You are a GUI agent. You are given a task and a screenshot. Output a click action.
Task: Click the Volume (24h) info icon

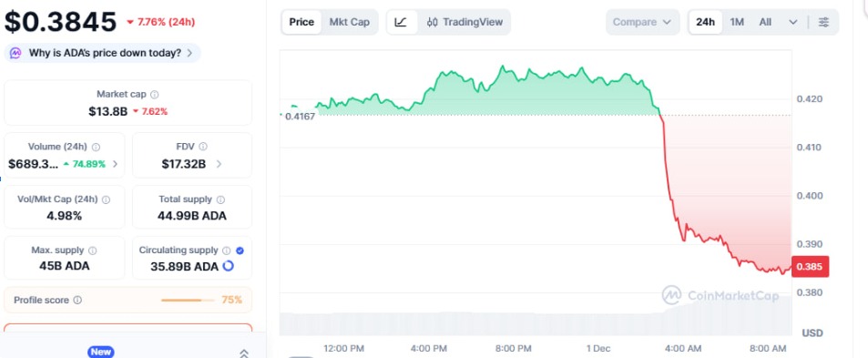[x=96, y=148]
